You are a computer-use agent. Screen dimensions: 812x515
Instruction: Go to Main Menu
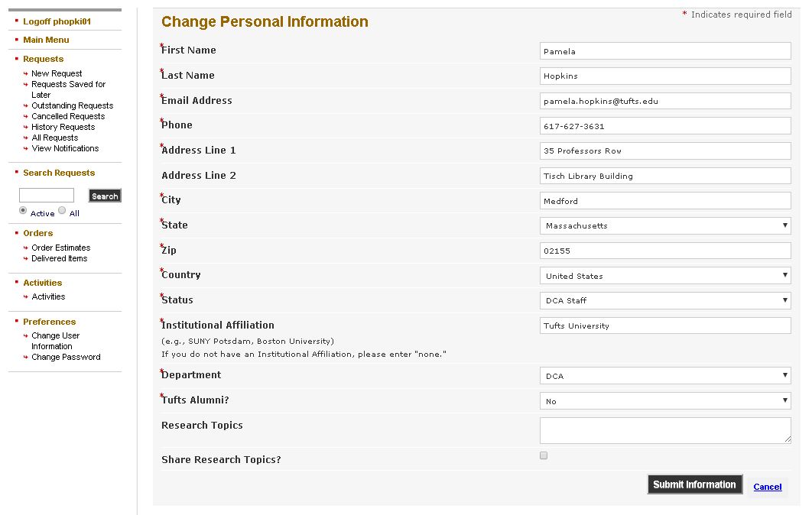pos(46,40)
